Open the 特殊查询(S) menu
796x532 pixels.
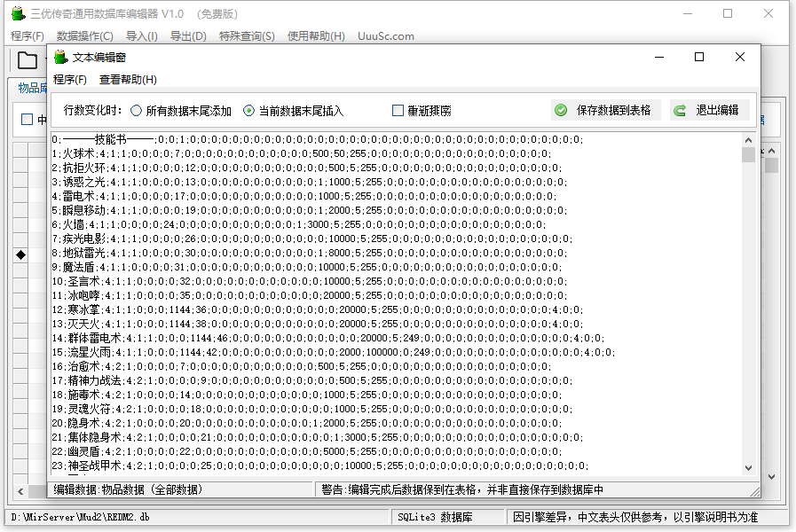pos(247,36)
